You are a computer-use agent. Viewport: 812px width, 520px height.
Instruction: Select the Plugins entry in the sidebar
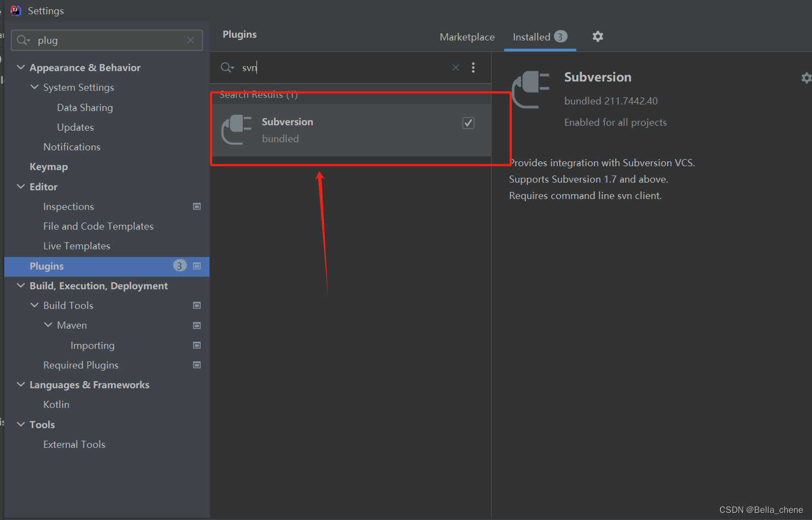(x=107, y=266)
